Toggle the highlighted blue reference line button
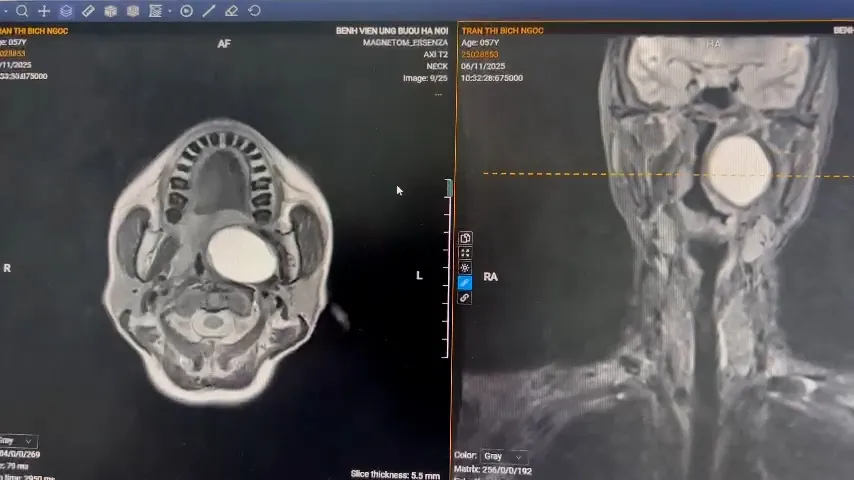 coord(465,283)
